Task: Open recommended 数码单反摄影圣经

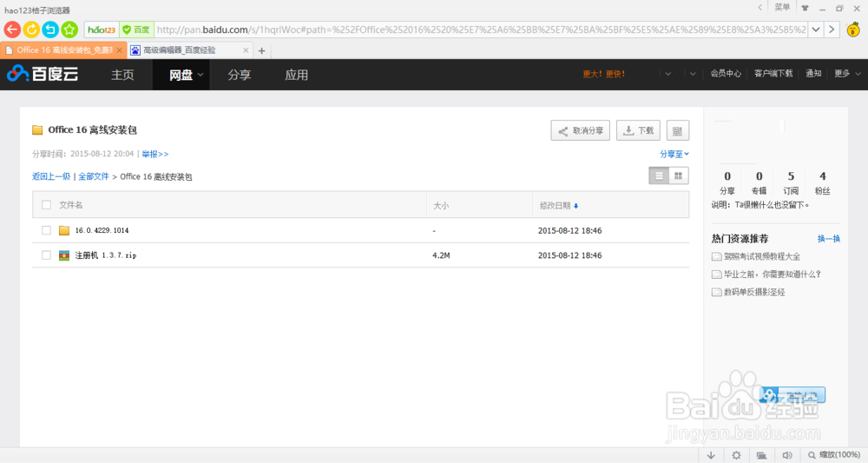Action: tap(754, 292)
